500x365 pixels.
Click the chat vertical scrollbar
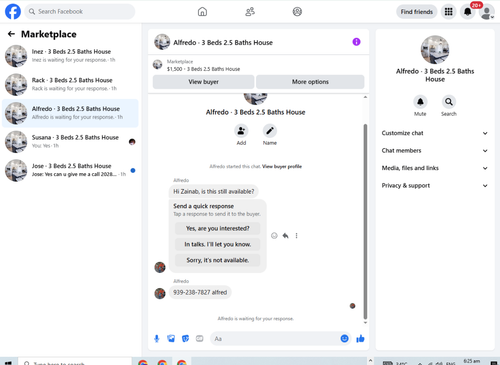pyautogui.click(x=365, y=222)
